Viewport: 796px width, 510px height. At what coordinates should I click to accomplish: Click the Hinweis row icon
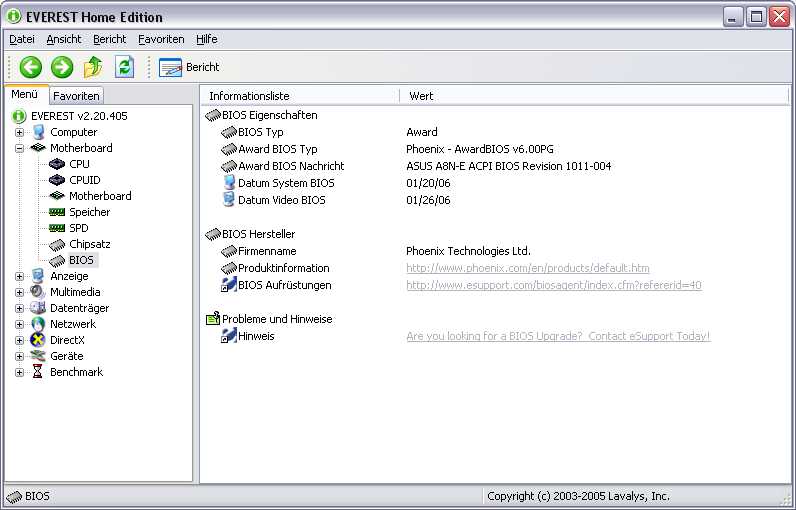click(x=229, y=336)
